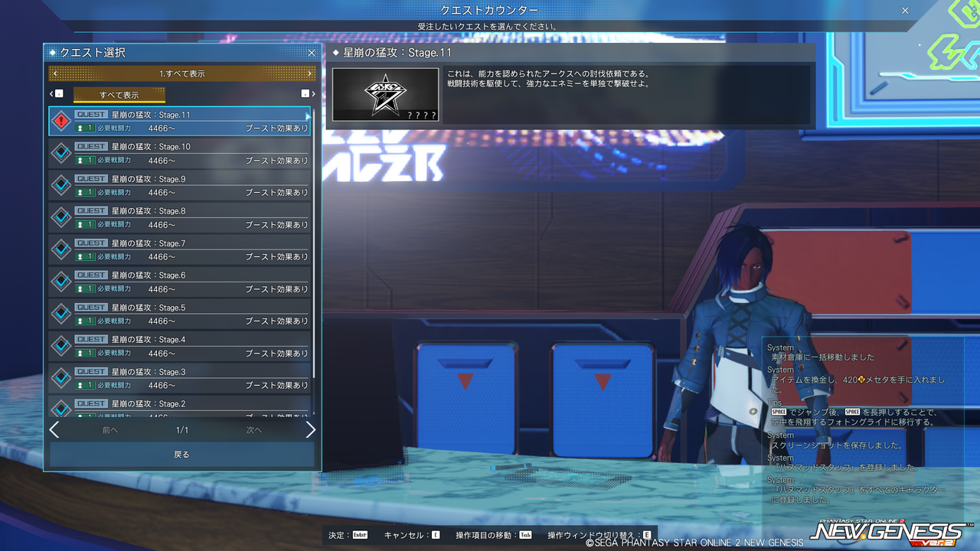
Task: Click the Tab key icon beside 操作項目の移動
Action: click(525, 535)
